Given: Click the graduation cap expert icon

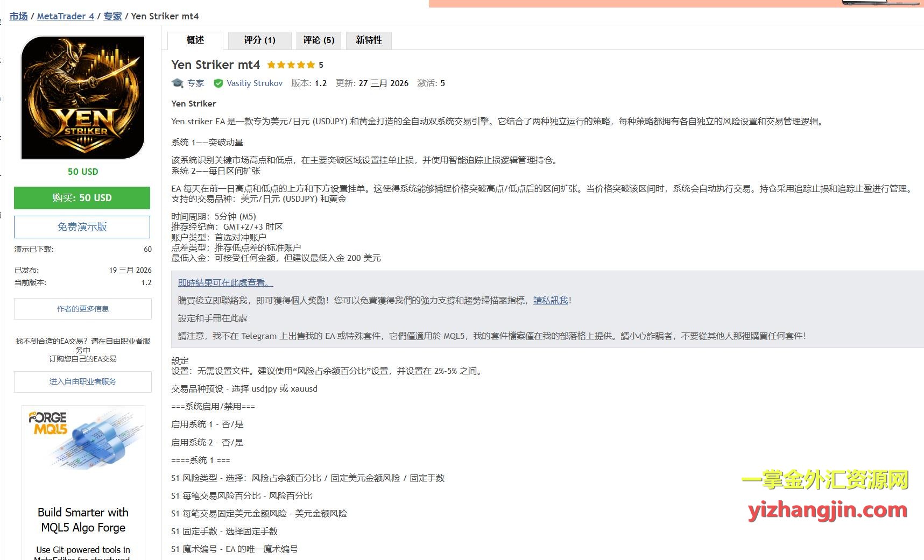Looking at the screenshot, I should (x=178, y=83).
